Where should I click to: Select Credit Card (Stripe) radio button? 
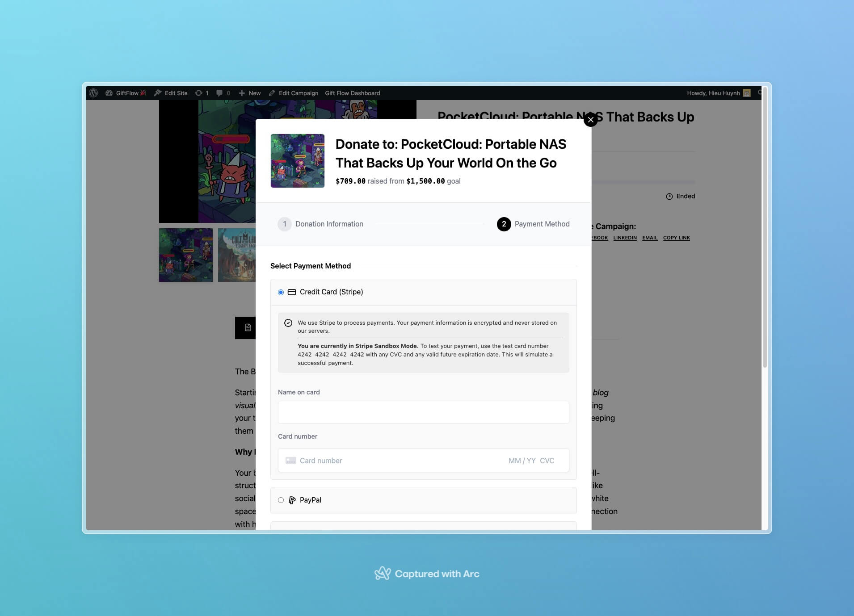pyautogui.click(x=281, y=292)
